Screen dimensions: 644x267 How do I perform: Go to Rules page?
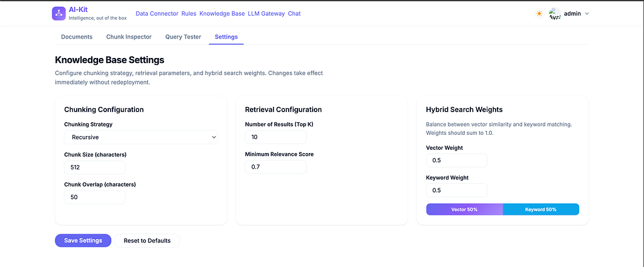[189, 14]
